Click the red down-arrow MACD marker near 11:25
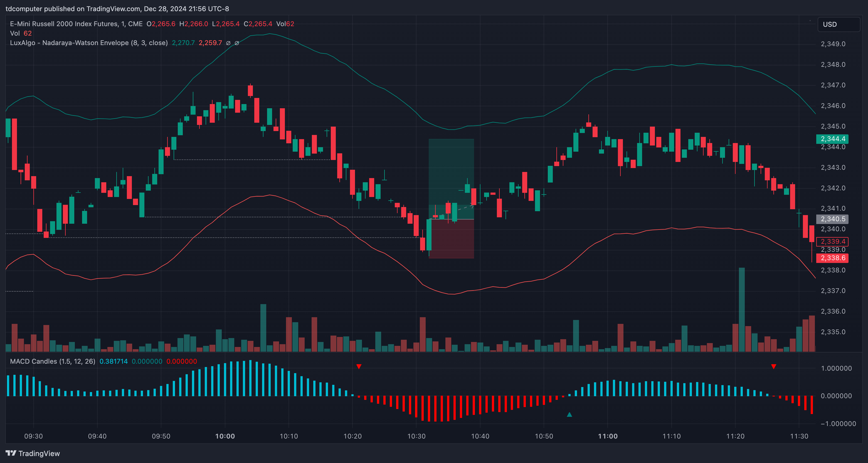868x463 pixels. (774, 366)
